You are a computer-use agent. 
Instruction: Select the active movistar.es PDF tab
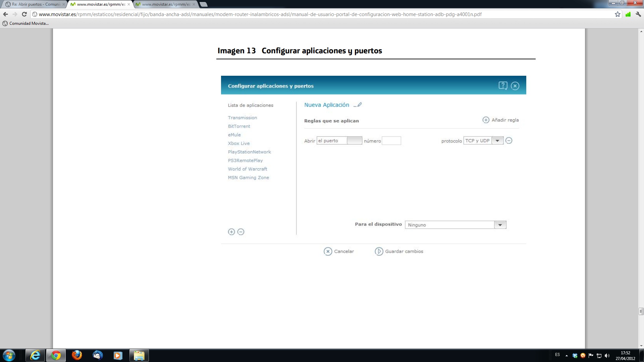[x=100, y=4]
